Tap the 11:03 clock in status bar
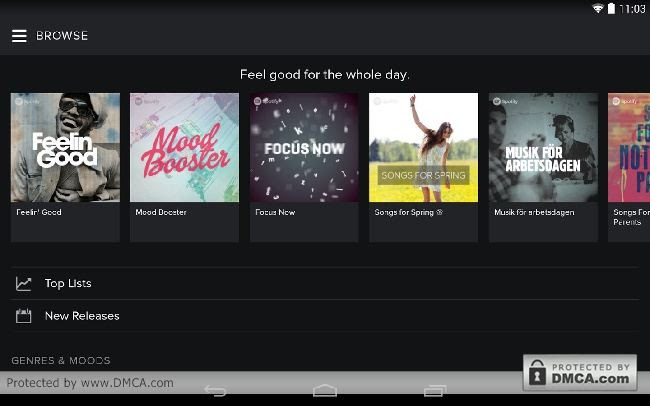The height and width of the screenshot is (406, 650). pyautogui.click(x=633, y=9)
